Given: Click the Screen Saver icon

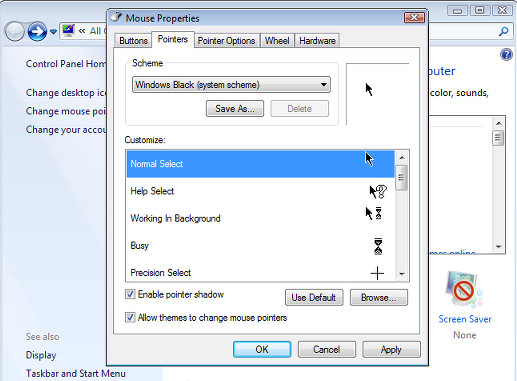Looking at the screenshot, I should (464, 289).
